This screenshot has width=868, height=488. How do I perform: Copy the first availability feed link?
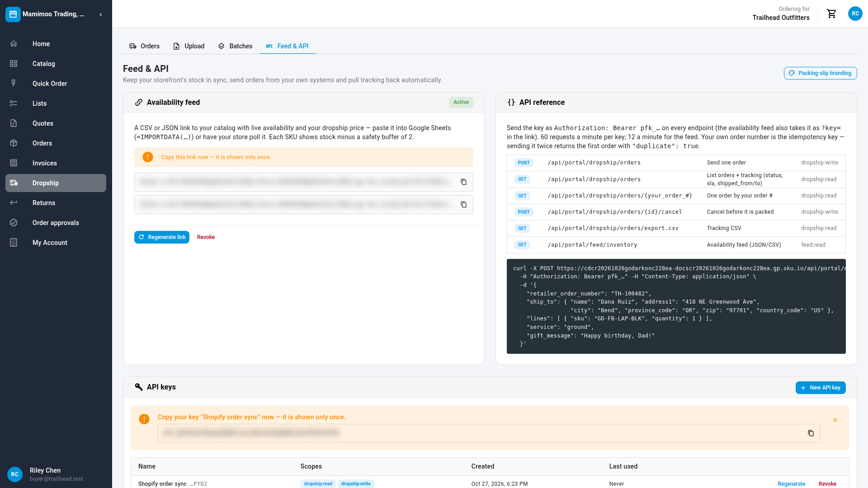click(463, 182)
